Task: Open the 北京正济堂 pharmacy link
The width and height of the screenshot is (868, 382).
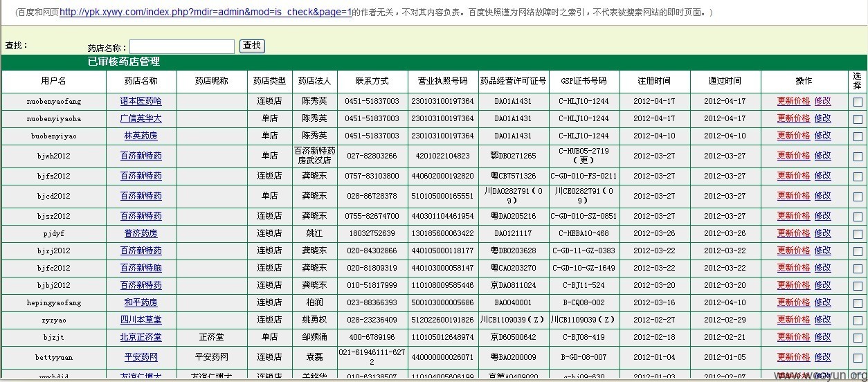Action: [x=141, y=337]
